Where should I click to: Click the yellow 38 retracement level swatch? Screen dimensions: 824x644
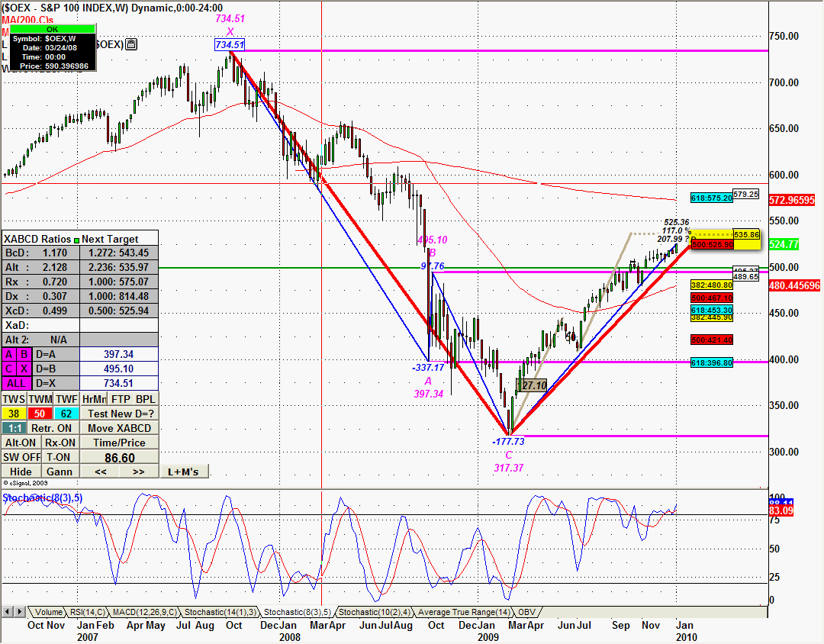13,414
